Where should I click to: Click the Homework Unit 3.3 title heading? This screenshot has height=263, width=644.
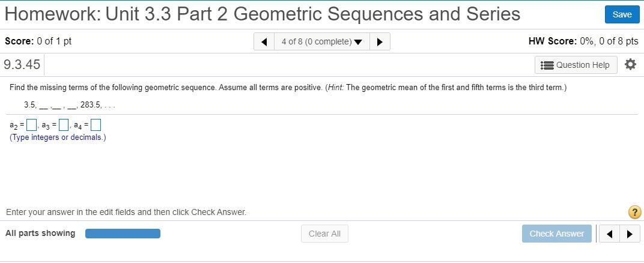[262, 14]
